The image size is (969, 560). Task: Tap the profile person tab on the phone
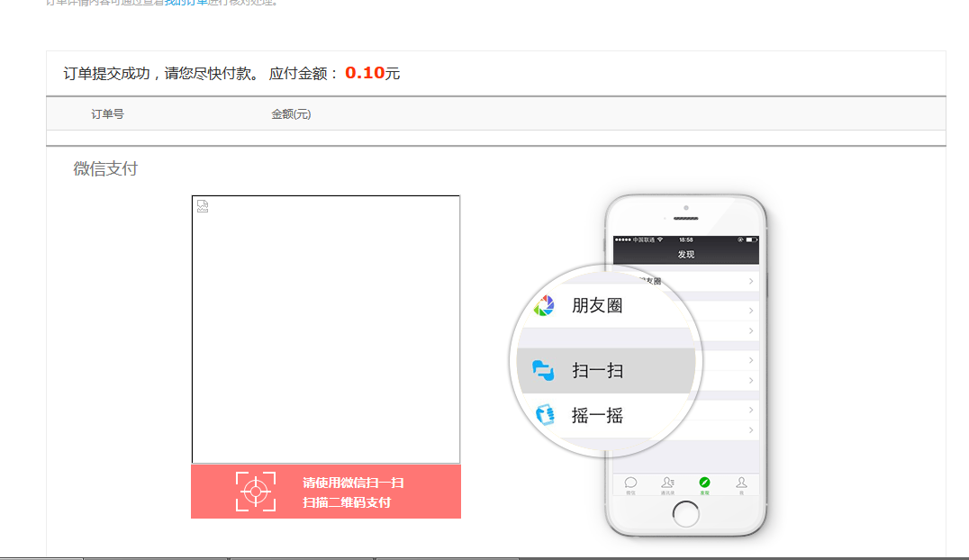(x=741, y=484)
